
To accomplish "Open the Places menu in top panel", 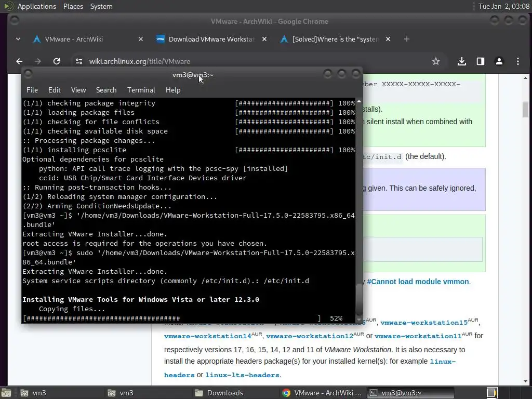I will tap(73, 6).
